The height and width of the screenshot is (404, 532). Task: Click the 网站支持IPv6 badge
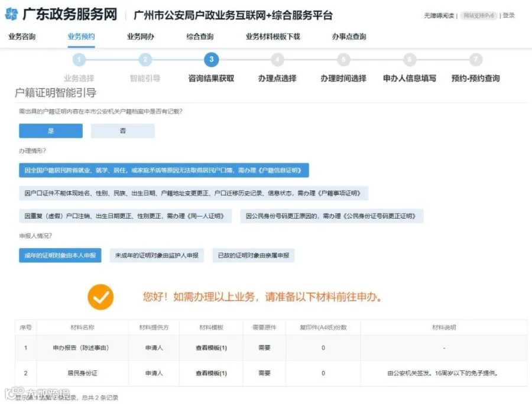point(479,15)
